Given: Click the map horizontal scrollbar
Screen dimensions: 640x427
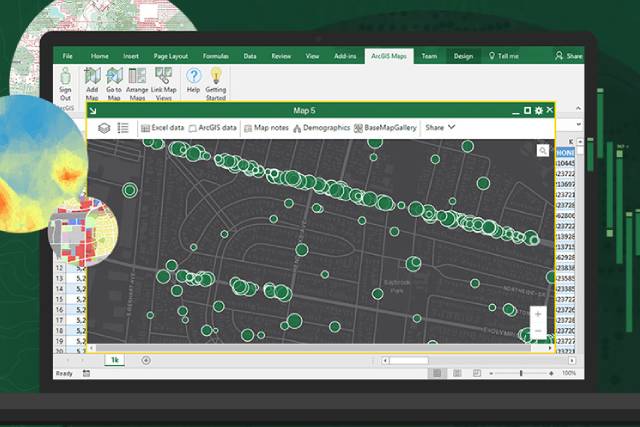Looking at the screenshot, I should [313, 348].
